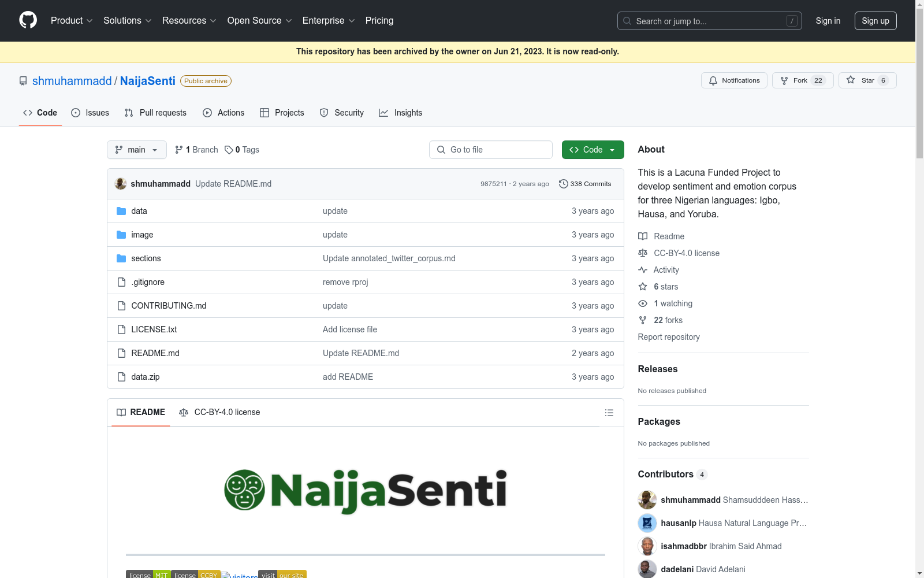
Task: Click the Fork icon button
Action: point(784,80)
